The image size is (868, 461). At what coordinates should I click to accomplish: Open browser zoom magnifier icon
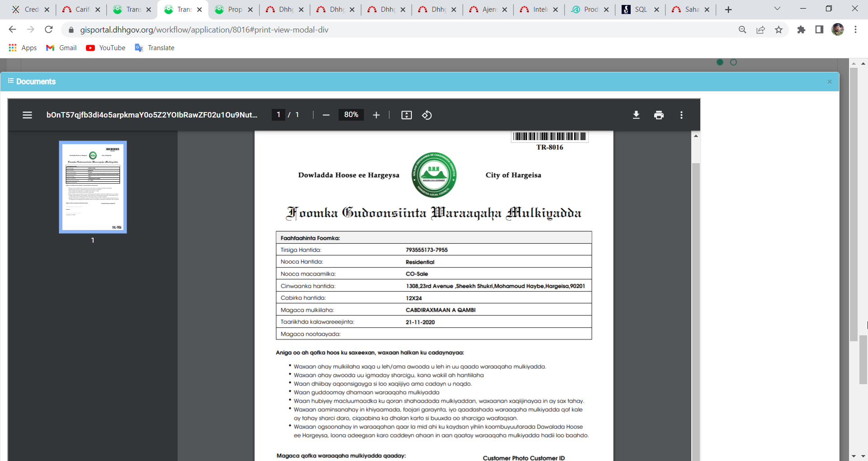tap(742, 30)
